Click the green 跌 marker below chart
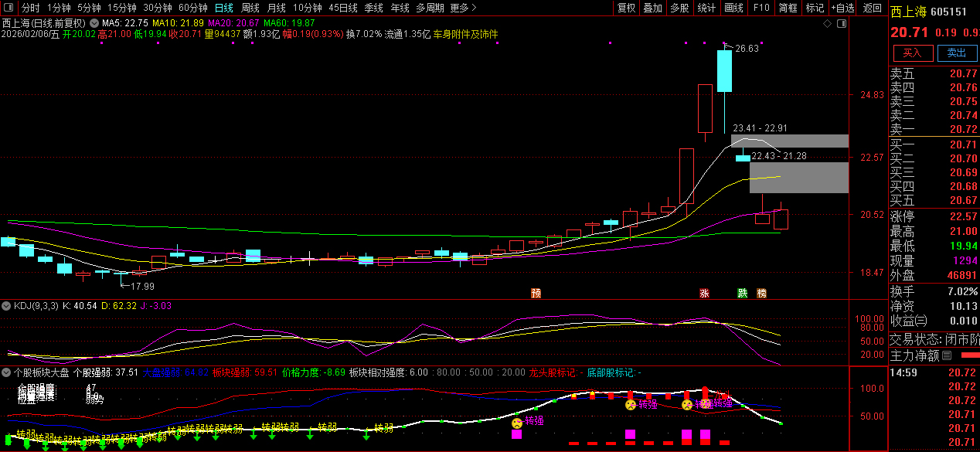Viewport: 980px width, 452px height. click(742, 294)
